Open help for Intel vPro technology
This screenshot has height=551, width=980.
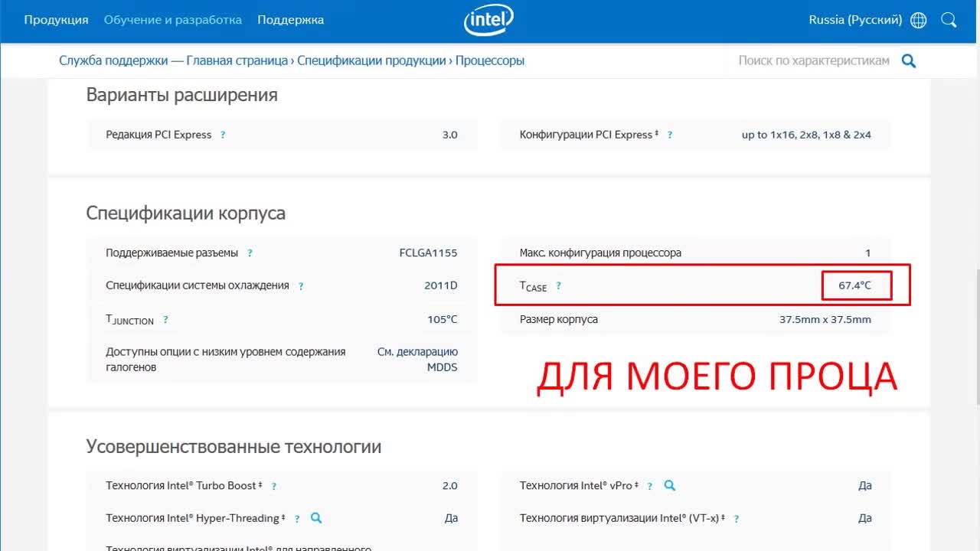pyautogui.click(x=650, y=486)
